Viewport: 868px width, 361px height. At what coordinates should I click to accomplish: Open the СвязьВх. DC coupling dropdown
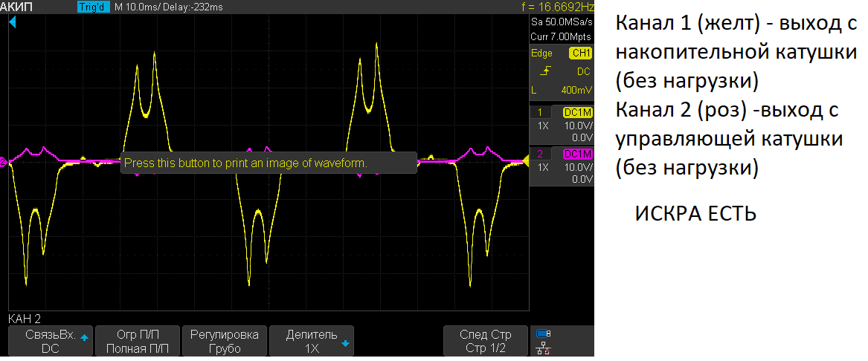(x=51, y=341)
